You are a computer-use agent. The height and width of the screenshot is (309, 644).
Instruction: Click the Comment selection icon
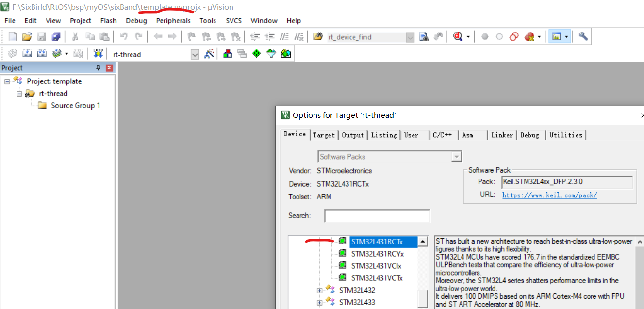pyautogui.click(x=285, y=36)
